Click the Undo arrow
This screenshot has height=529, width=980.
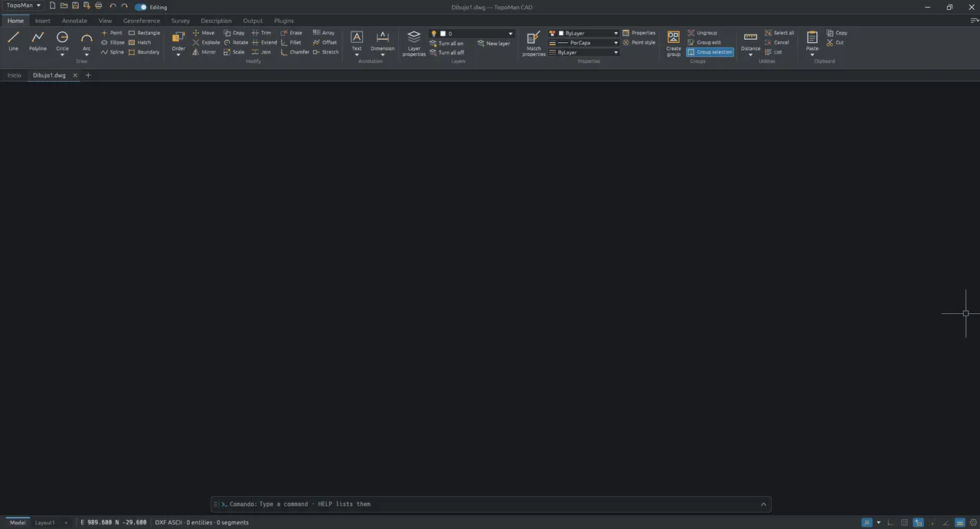[x=113, y=6]
